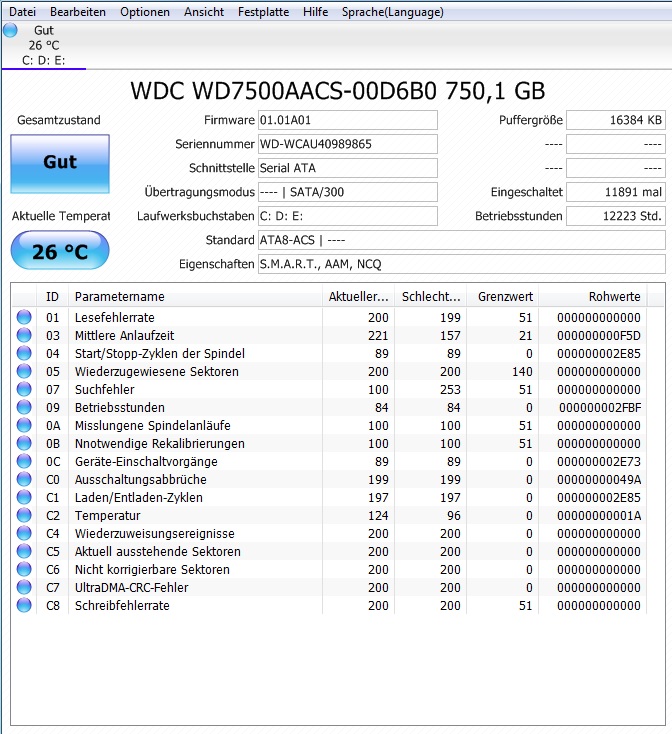Viewport: 672px width, 734px height.
Task: Click status orb for Geräte-Einschaltvorgänge
Action: tap(24, 461)
